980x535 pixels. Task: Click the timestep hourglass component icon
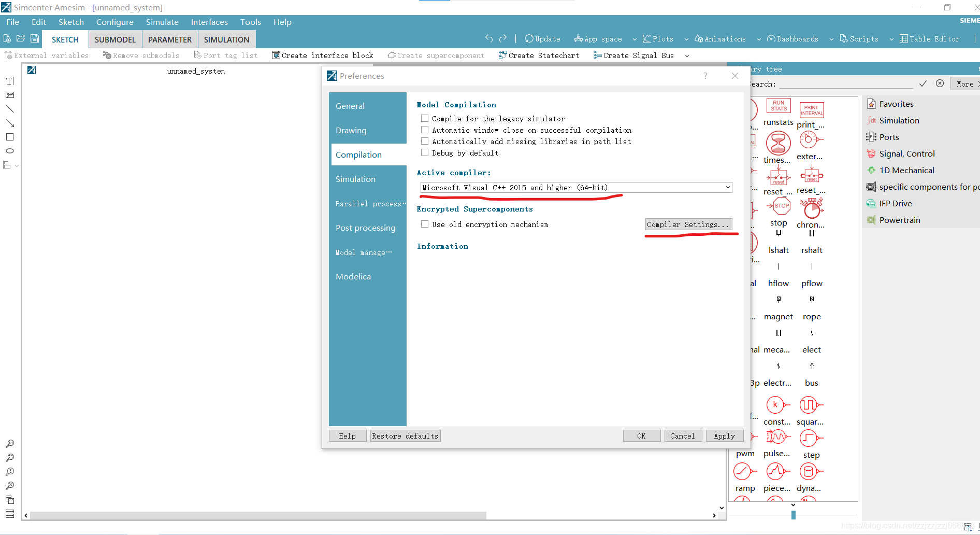click(x=779, y=143)
